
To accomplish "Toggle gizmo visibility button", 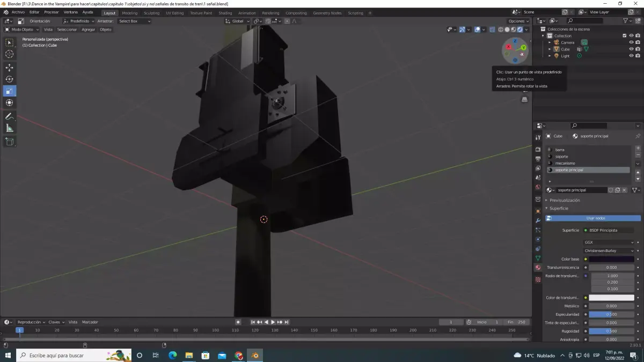I will [462, 29].
